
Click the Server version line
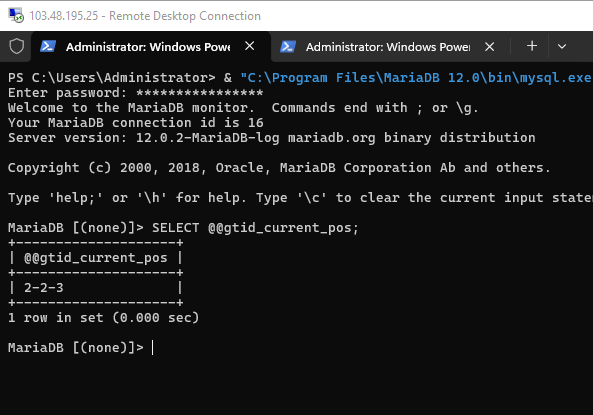tap(272, 138)
